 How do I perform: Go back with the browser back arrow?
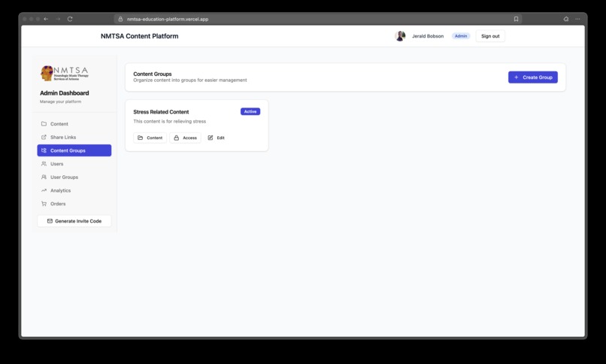coord(46,19)
